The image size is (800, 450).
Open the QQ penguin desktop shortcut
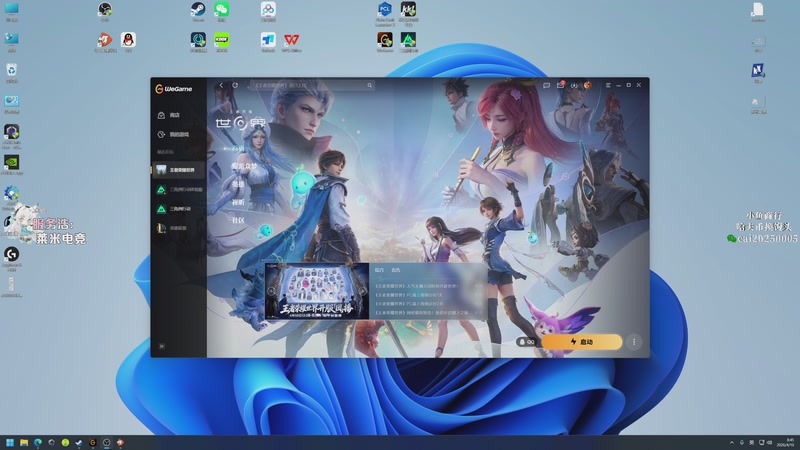coord(128,40)
